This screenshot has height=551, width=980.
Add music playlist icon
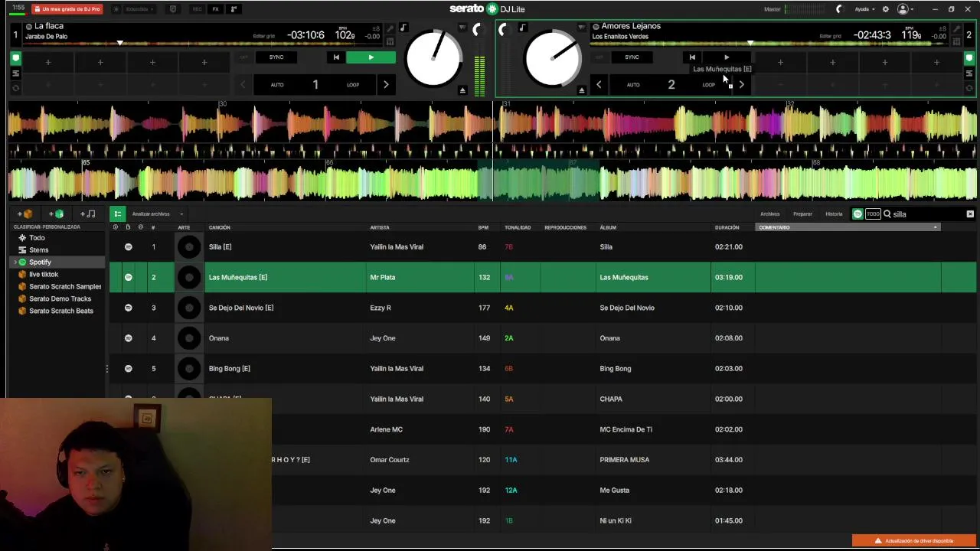click(x=87, y=214)
